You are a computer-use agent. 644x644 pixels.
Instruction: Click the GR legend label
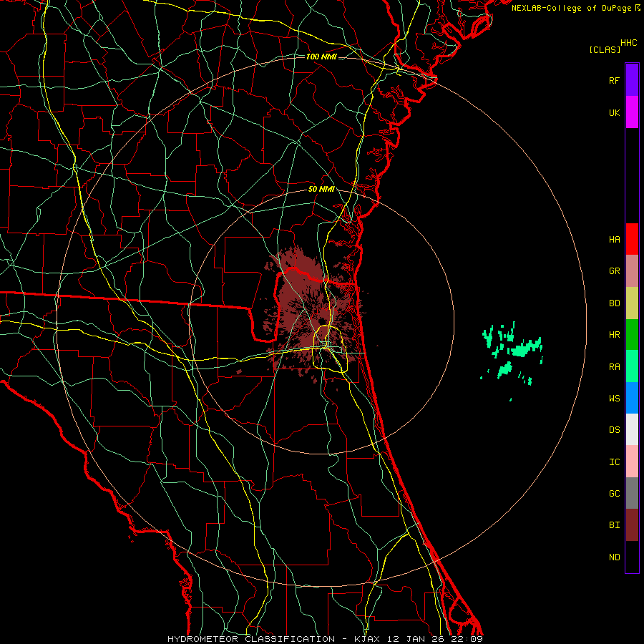614,271
